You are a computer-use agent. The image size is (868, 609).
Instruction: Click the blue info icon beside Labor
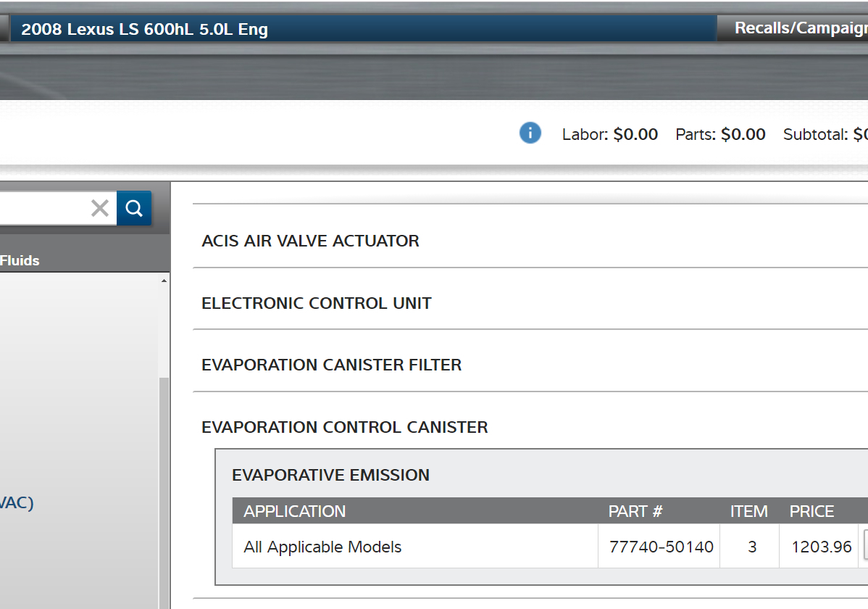pos(530,133)
